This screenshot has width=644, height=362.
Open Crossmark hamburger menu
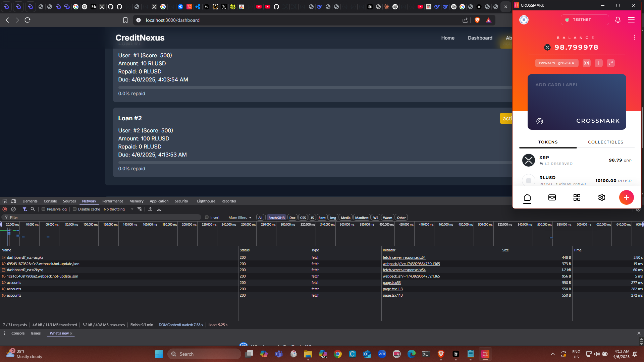pyautogui.click(x=631, y=20)
